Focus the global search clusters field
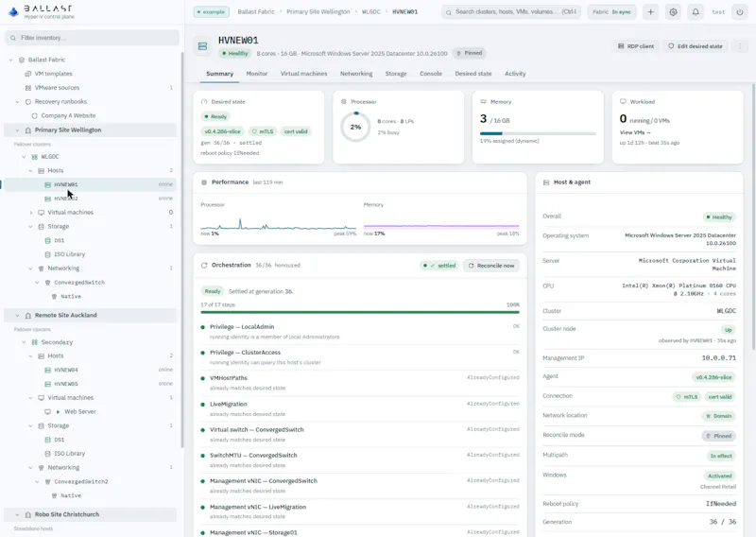The image size is (756, 537). click(x=510, y=12)
